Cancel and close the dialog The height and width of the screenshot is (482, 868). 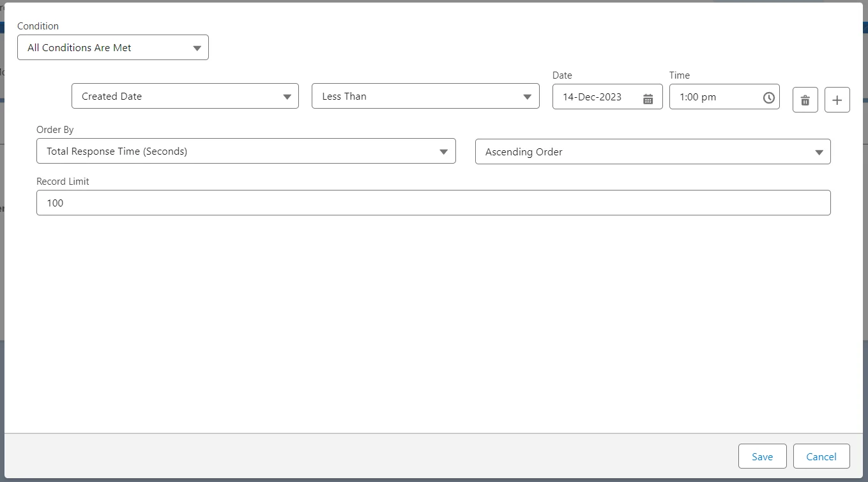point(821,456)
